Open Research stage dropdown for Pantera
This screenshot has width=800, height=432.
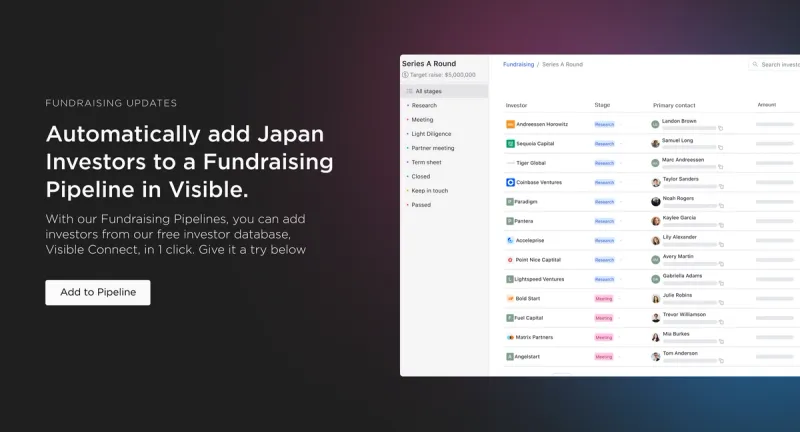click(x=605, y=221)
